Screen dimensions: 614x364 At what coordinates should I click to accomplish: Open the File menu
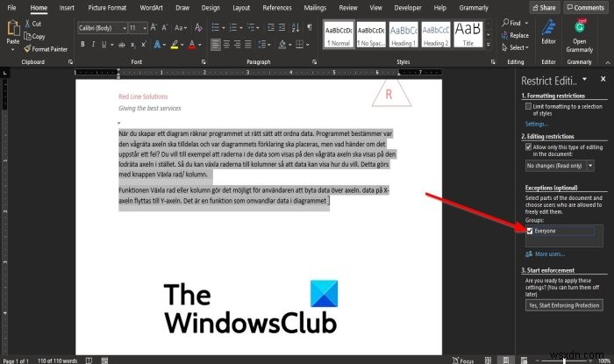11,7
